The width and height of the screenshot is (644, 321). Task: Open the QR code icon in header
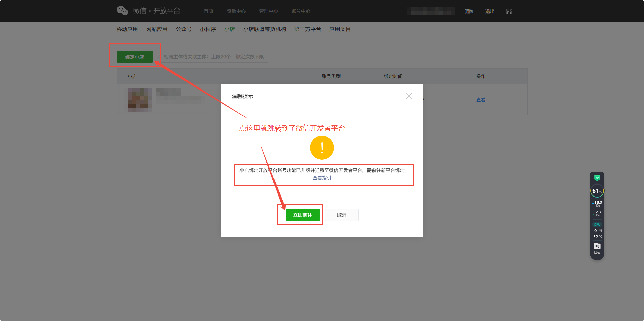(x=509, y=11)
